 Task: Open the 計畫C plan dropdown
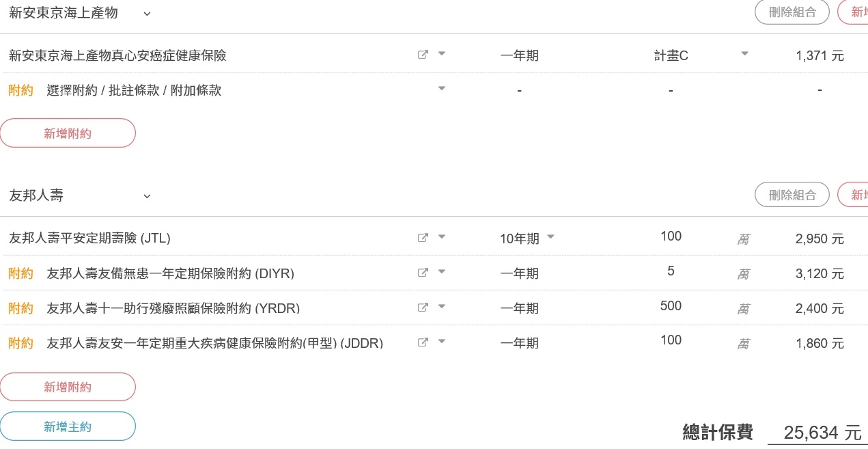(x=744, y=53)
